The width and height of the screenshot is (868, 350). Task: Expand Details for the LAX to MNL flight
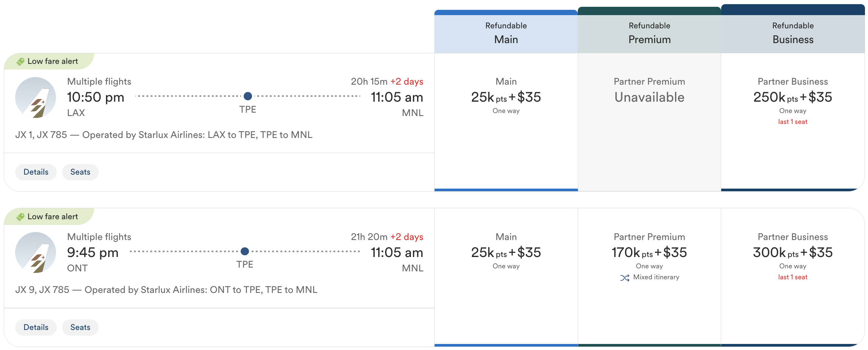(x=36, y=172)
